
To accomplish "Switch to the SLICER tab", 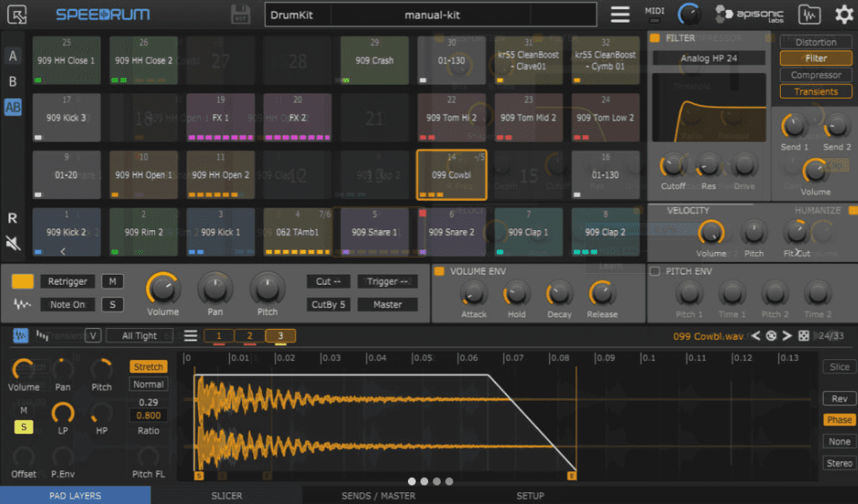I will pyautogui.click(x=226, y=496).
